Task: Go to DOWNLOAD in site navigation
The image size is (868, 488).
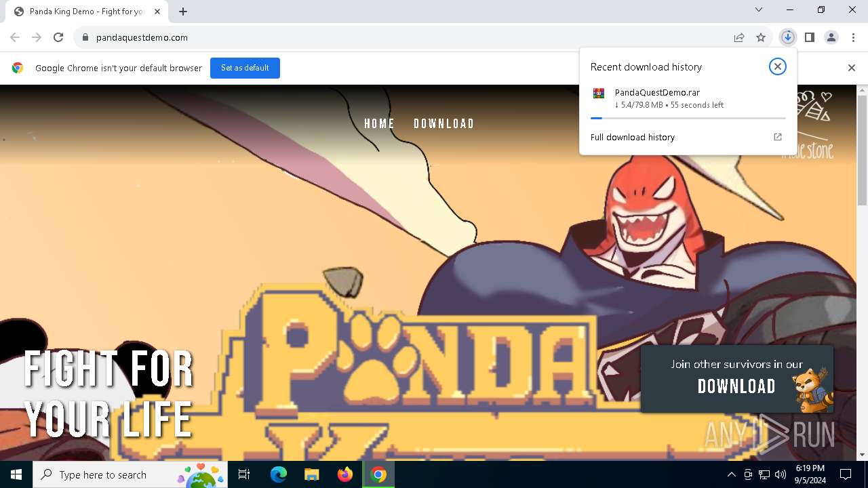Action: [444, 124]
